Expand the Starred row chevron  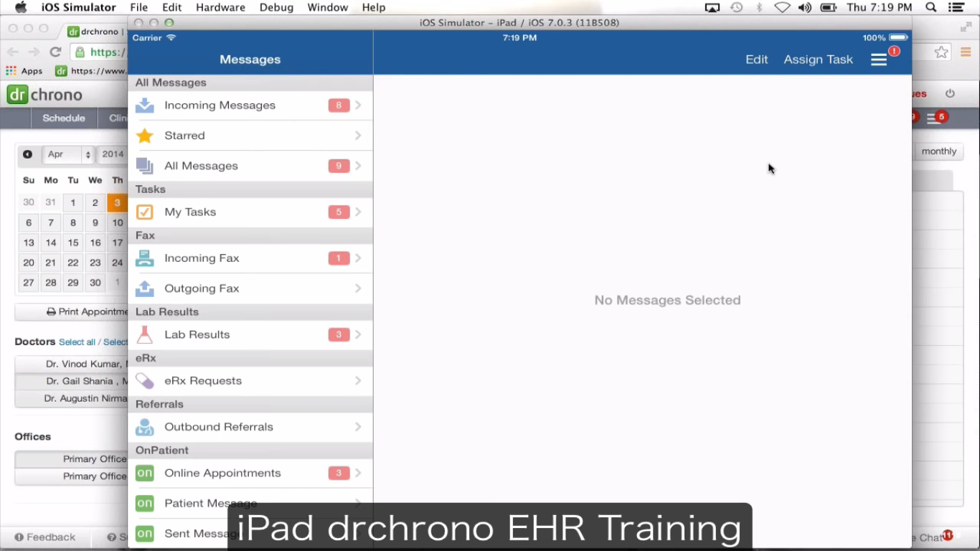point(358,136)
